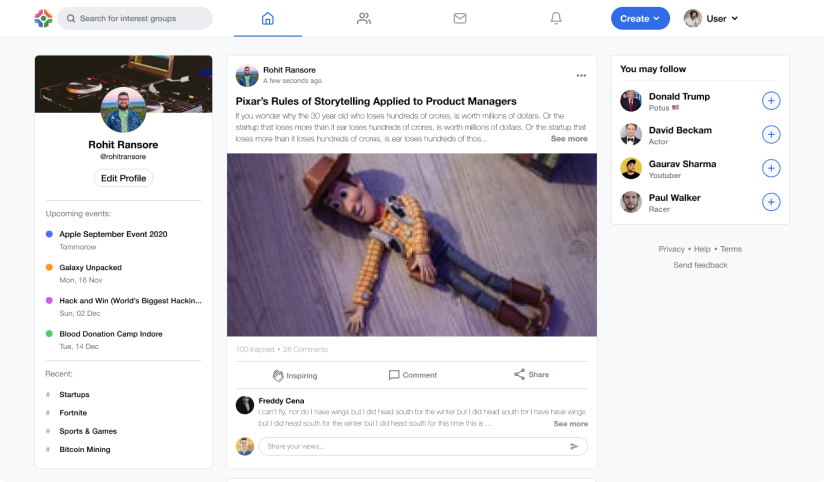This screenshot has height=482, width=824.
Task: Open the @rohitransore handle
Action: pos(123,157)
